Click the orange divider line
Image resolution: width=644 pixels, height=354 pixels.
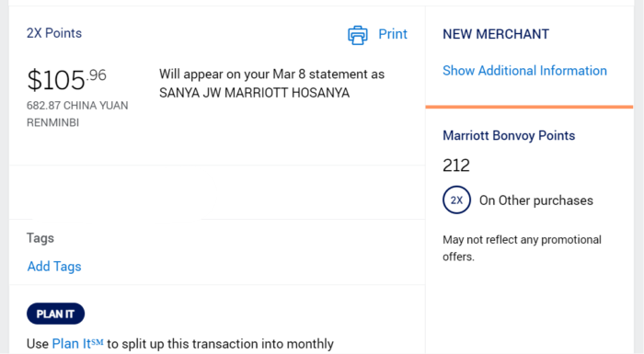pos(529,107)
